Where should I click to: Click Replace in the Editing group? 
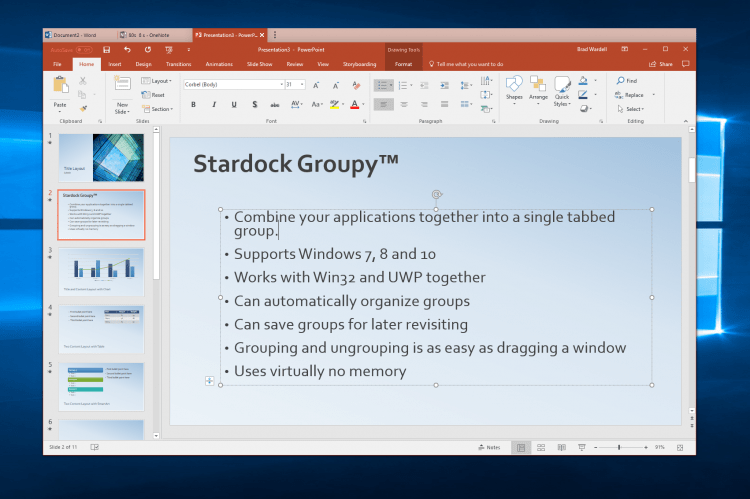point(633,95)
